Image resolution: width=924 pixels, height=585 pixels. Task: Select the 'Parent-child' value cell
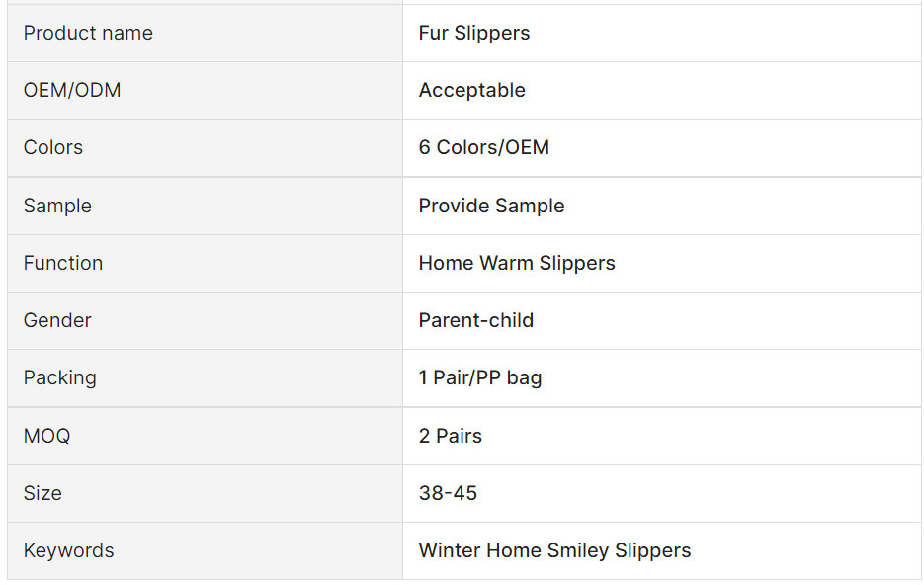coord(475,320)
